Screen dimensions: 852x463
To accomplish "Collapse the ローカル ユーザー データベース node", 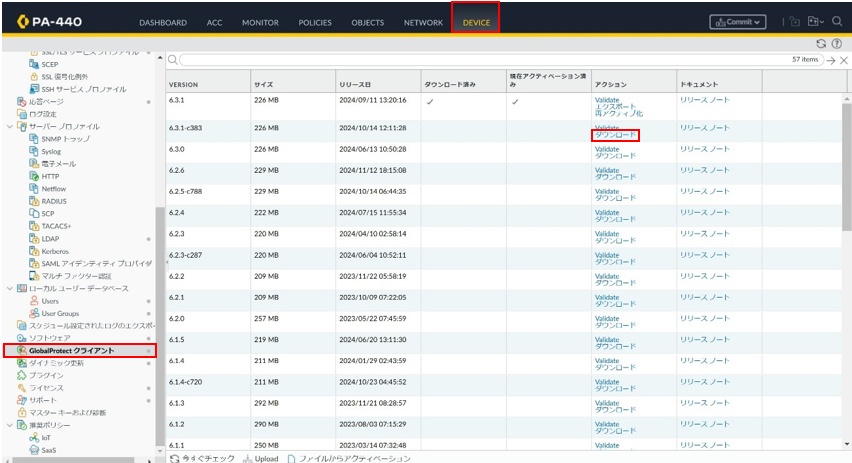I will coord(9,289).
